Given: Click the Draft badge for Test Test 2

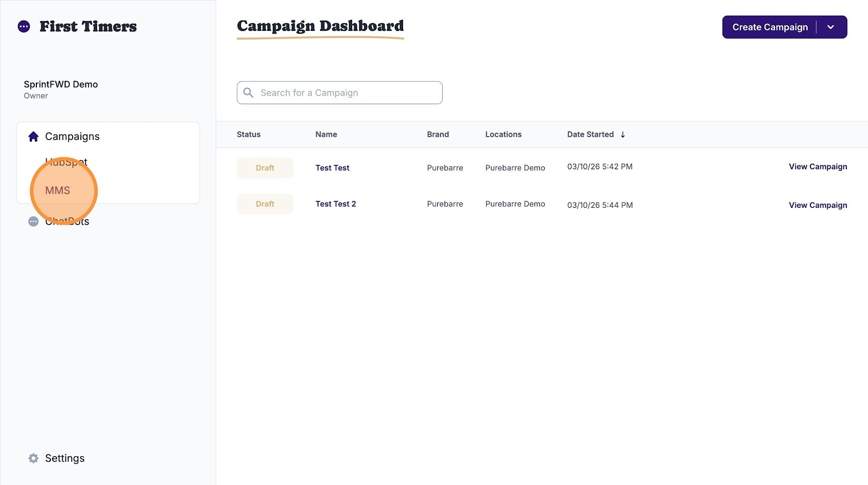Looking at the screenshot, I should [265, 204].
